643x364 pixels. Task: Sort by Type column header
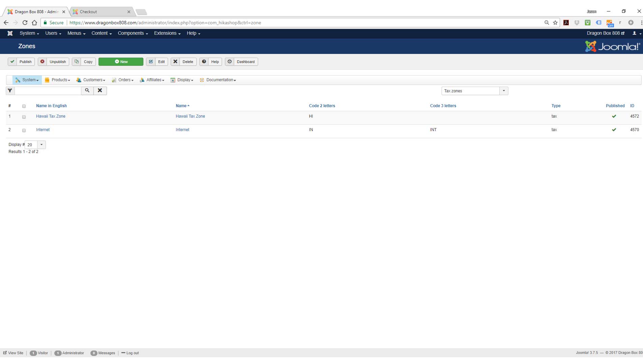pyautogui.click(x=556, y=106)
